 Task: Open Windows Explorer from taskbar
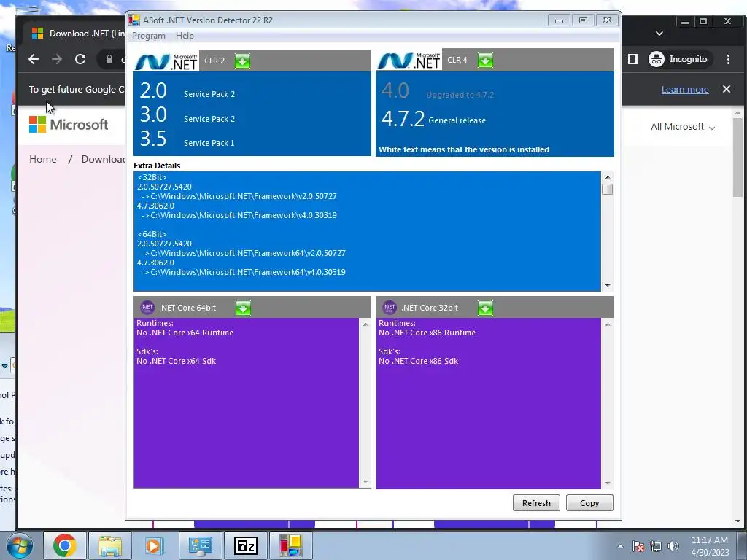110,545
